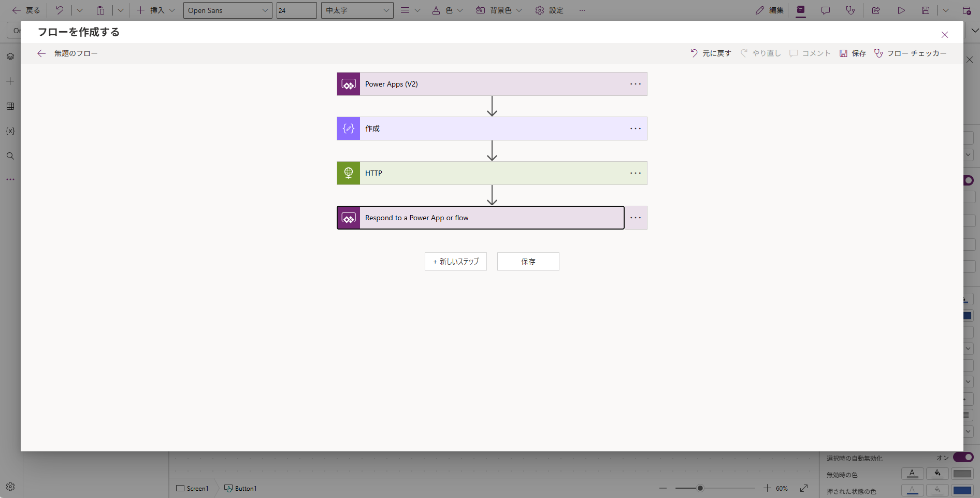Expand the Respond to a Power App or flow card
980x498 pixels.
(481, 218)
